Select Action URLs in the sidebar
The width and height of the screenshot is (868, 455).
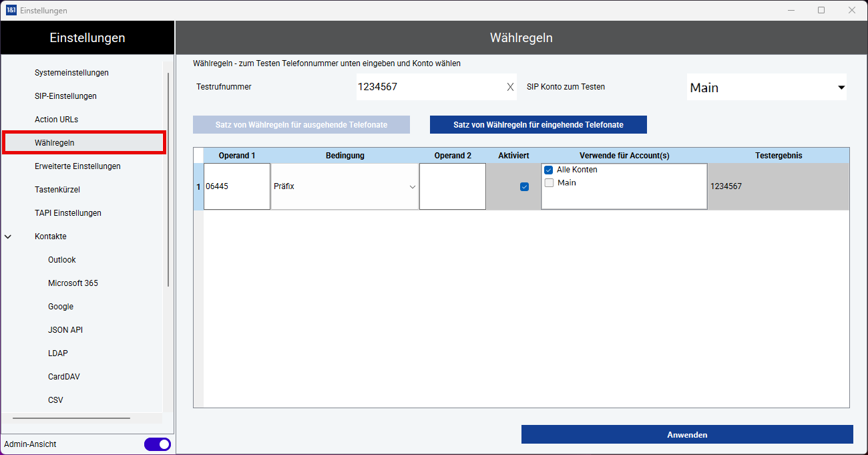[x=56, y=120]
